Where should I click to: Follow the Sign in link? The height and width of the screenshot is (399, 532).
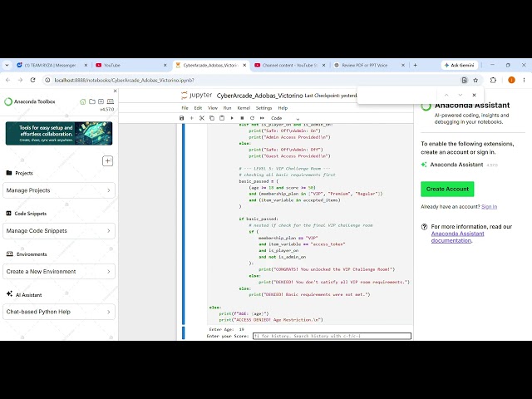tap(489, 207)
